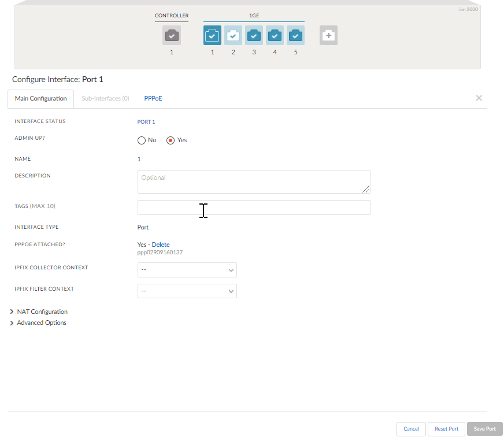Delete the attached PPPoE interface
Viewport: 504px width, 441px height.
tap(161, 244)
